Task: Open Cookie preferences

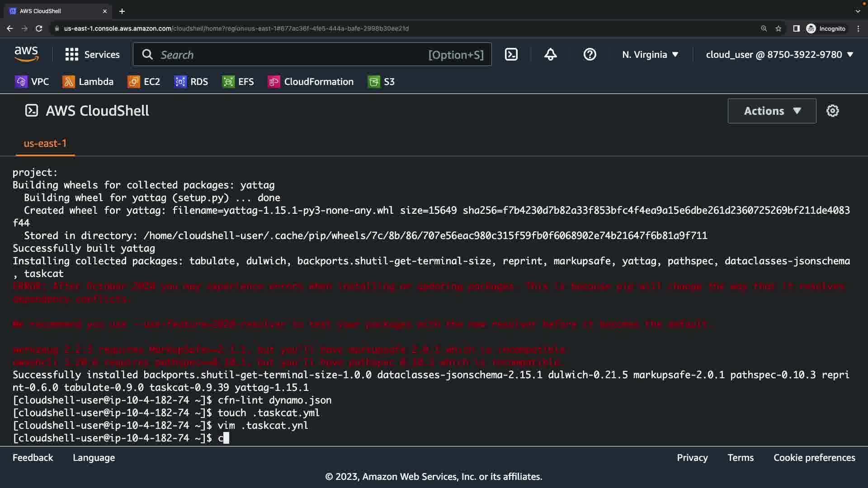Action: [x=814, y=458]
